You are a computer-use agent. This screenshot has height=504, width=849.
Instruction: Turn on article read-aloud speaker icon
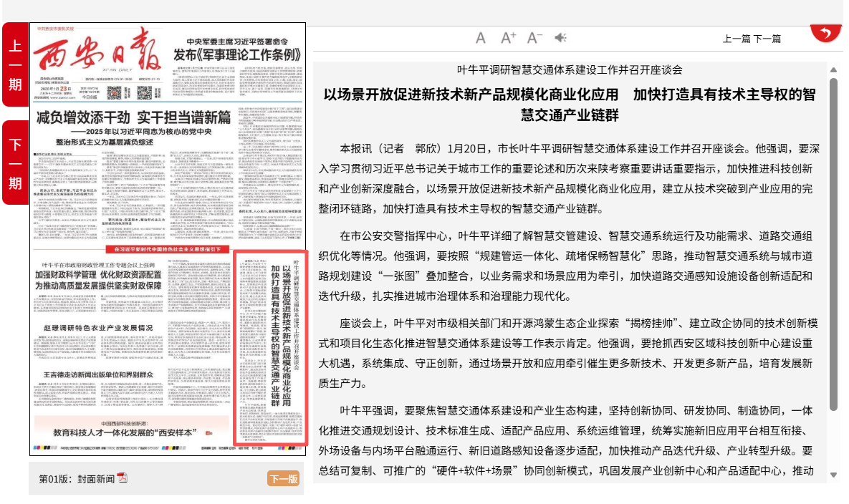click(560, 38)
